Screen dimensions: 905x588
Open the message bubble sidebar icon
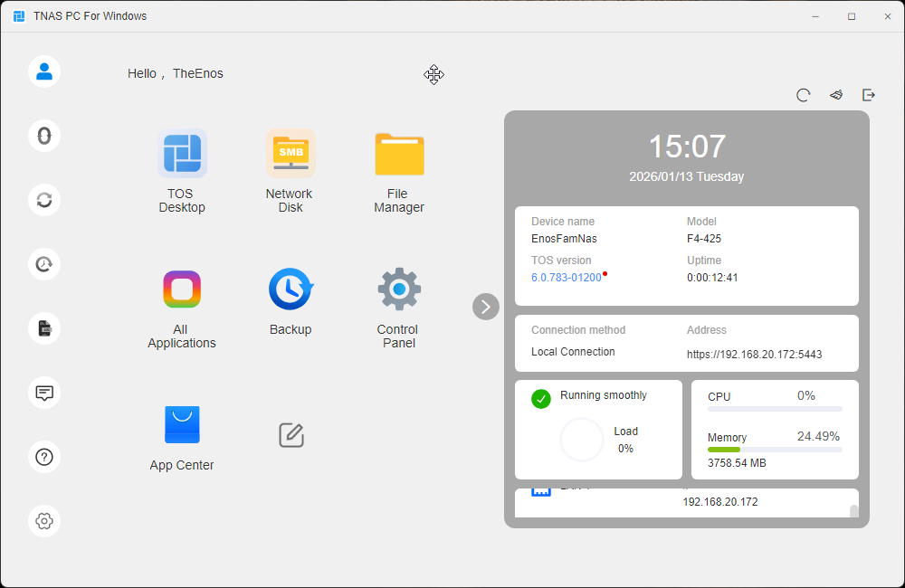[44, 393]
